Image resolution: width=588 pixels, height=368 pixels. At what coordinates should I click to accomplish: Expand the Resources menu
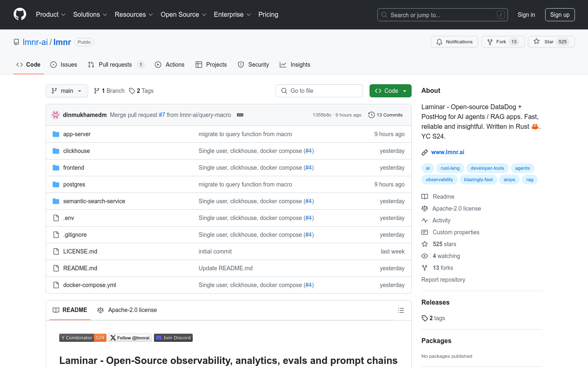[x=134, y=14]
